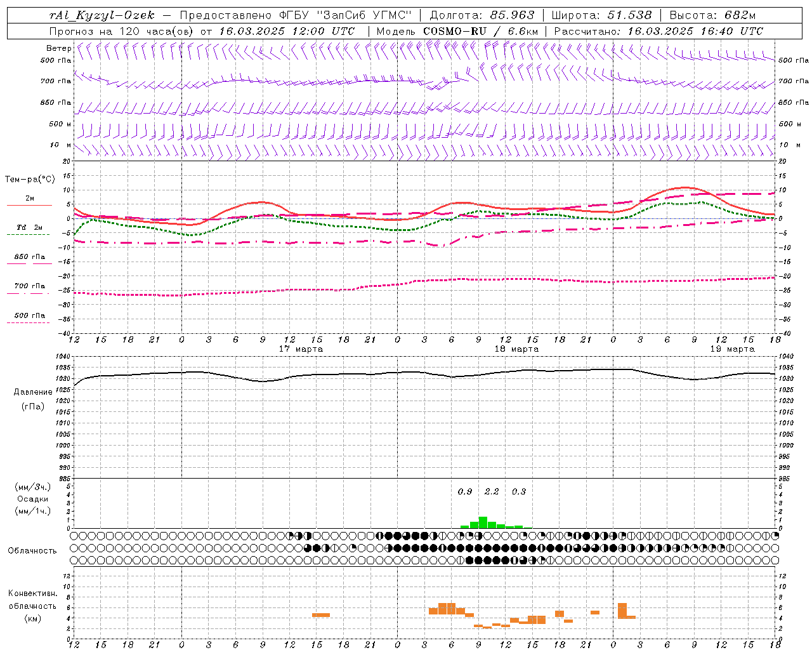Click the tallest green precipitation bar
Image resolution: width=812 pixels, height=650 pixels.
click(x=483, y=522)
